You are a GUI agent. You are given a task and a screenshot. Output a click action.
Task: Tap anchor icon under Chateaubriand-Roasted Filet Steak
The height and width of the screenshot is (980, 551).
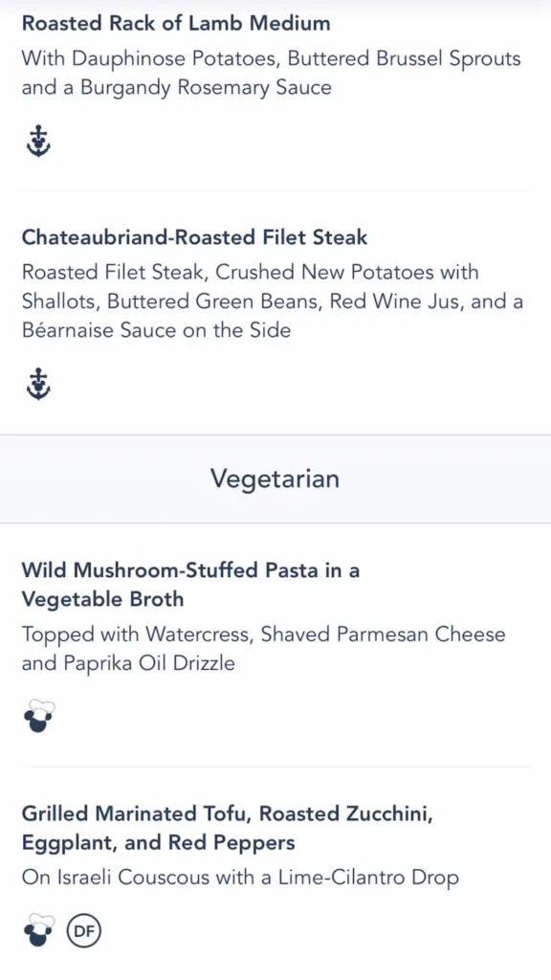(x=38, y=385)
